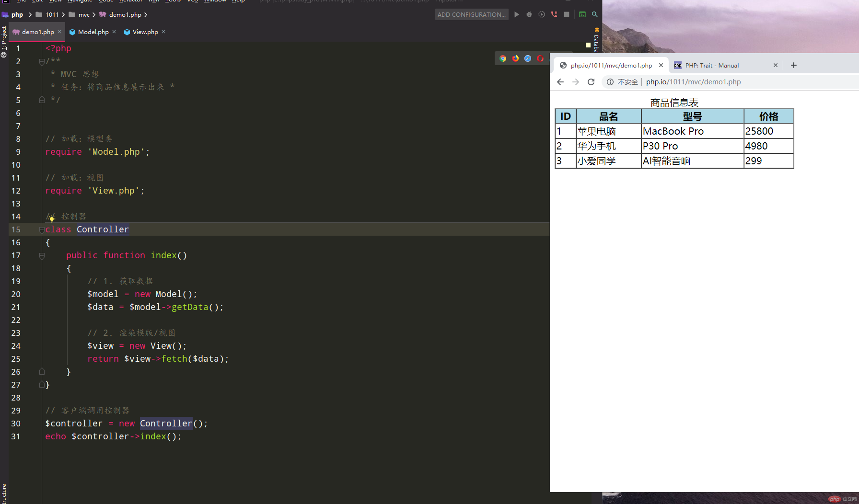Screen dimensions: 859x504
Task: Click the MacBook Pro table cell
Action: [692, 131]
